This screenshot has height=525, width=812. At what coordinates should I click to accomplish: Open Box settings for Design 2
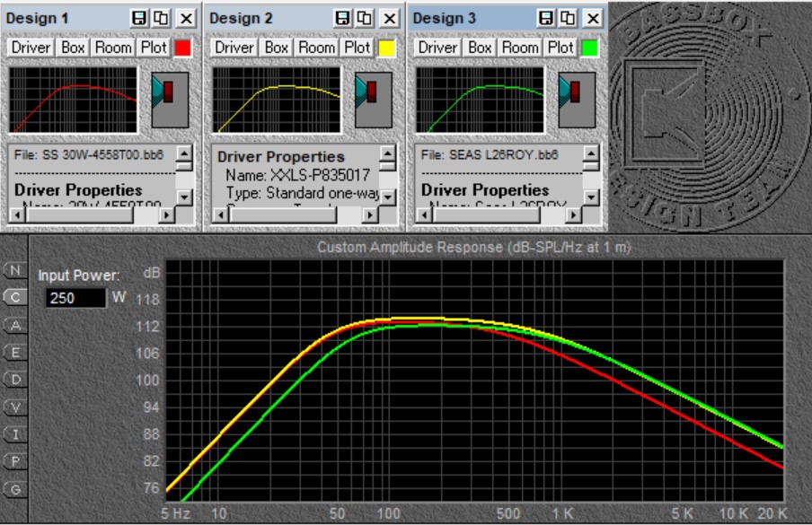(276, 48)
